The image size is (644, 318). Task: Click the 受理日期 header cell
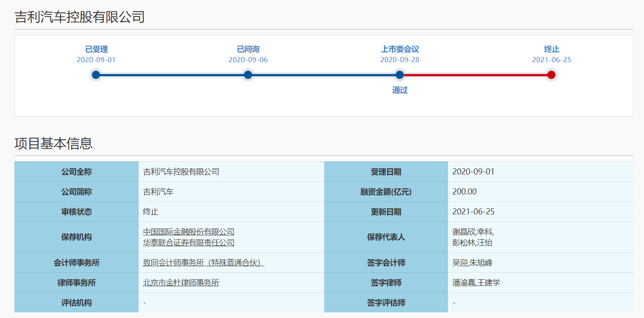[386, 172]
